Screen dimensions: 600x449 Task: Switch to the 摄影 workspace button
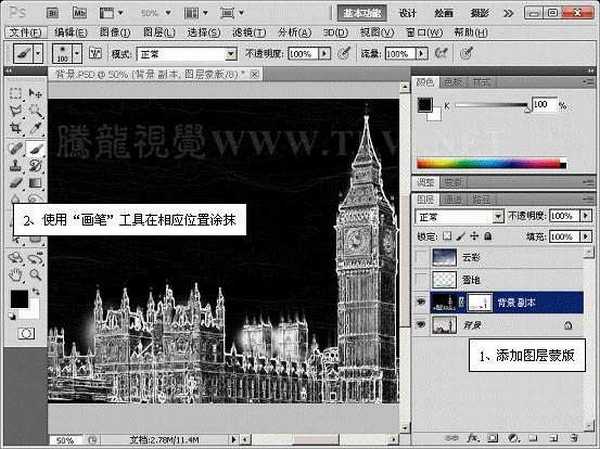tap(478, 13)
